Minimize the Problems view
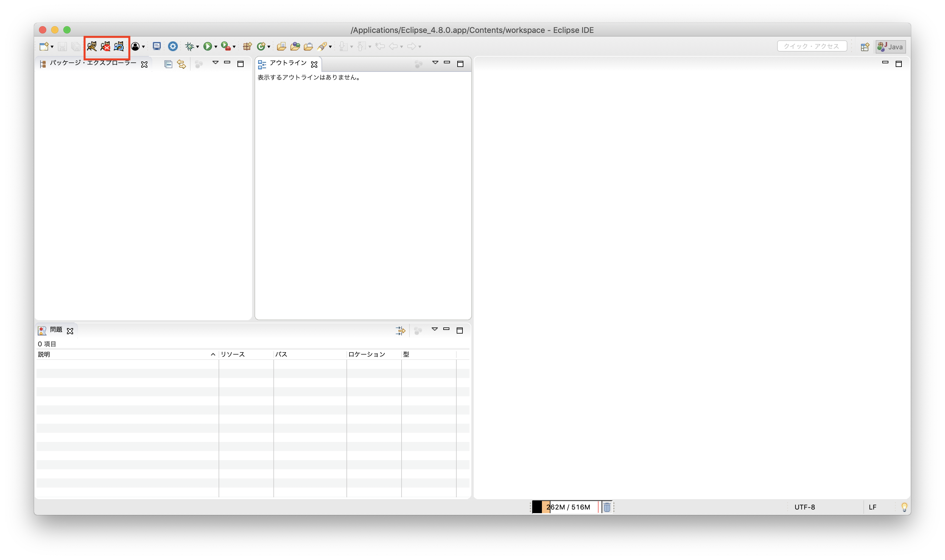 click(446, 329)
